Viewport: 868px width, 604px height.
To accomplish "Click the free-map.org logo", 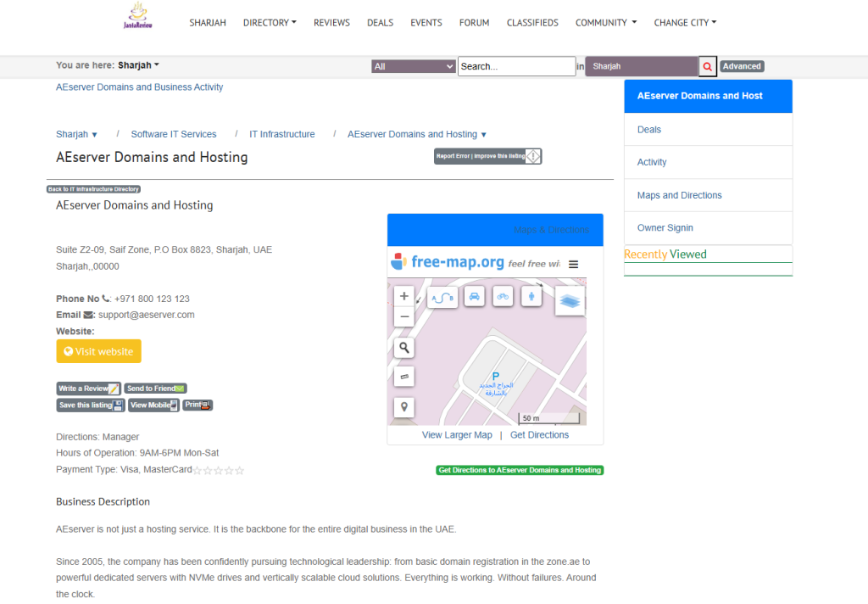I will [448, 261].
